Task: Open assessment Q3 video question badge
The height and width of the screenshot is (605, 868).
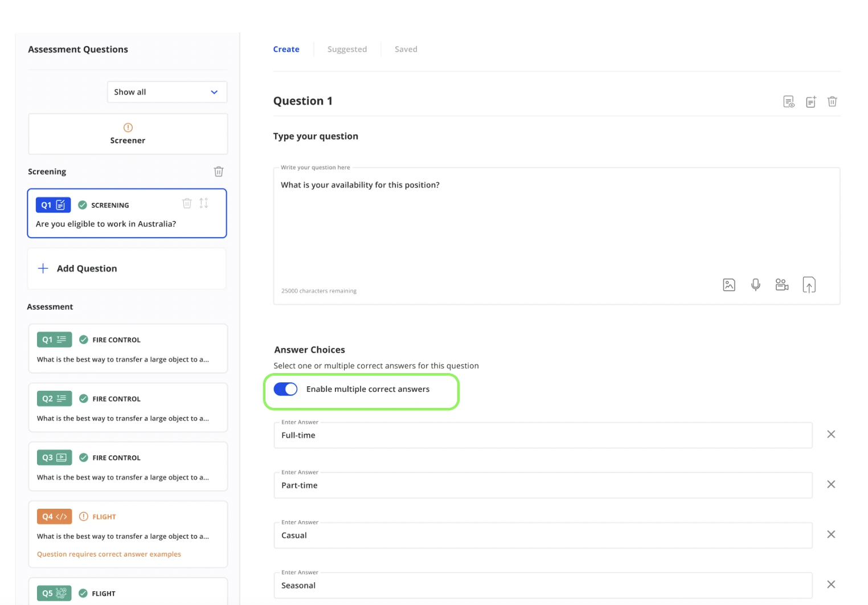Action: 54,457
